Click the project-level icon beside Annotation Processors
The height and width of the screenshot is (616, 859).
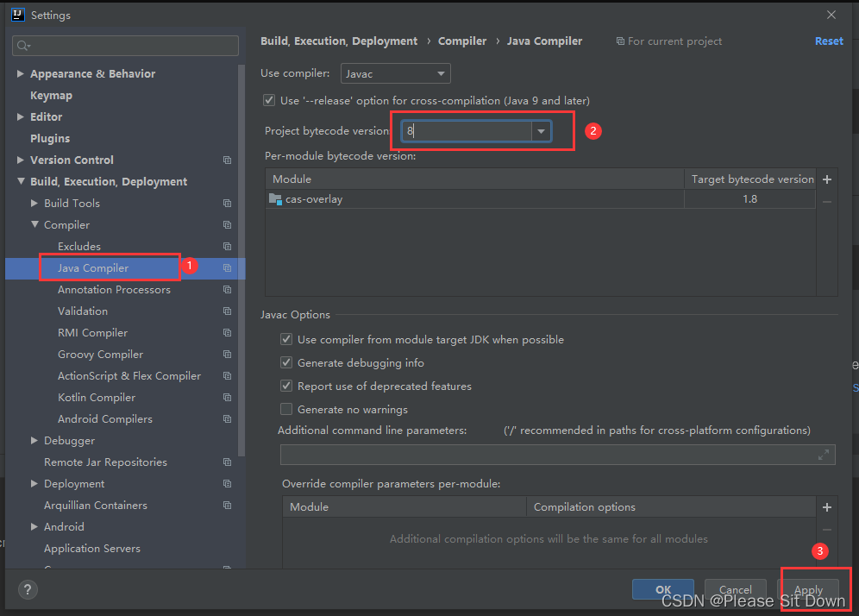[228, 289]
